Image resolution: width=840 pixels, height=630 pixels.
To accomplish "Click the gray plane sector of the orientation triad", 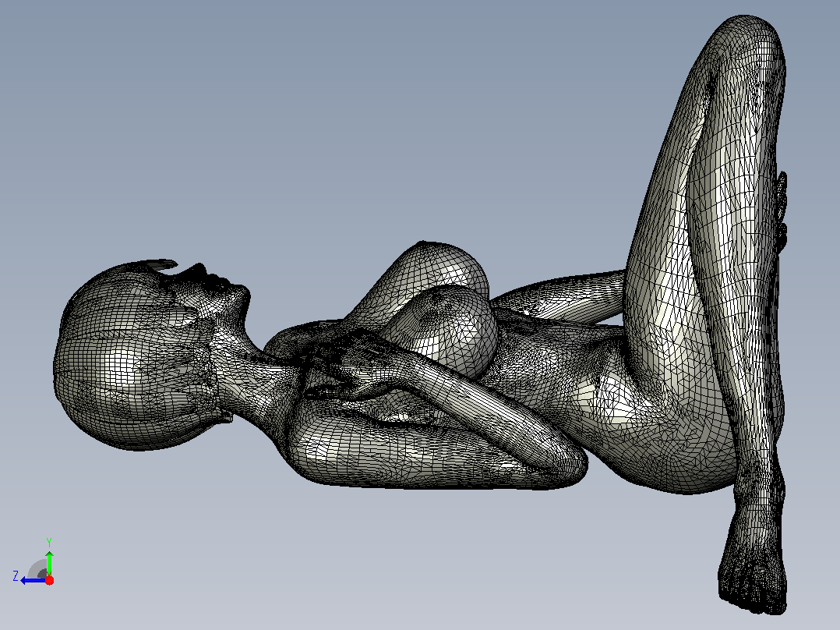I will point(37,569).
